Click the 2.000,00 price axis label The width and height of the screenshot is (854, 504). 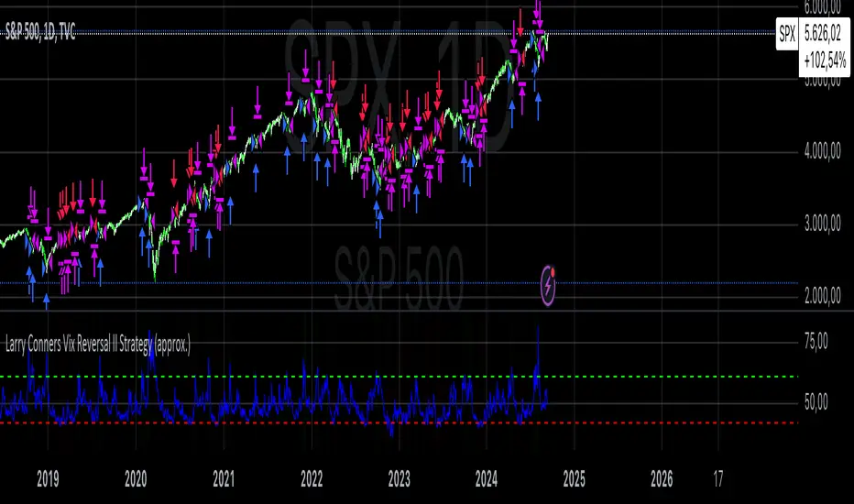[x=823, y=295]
